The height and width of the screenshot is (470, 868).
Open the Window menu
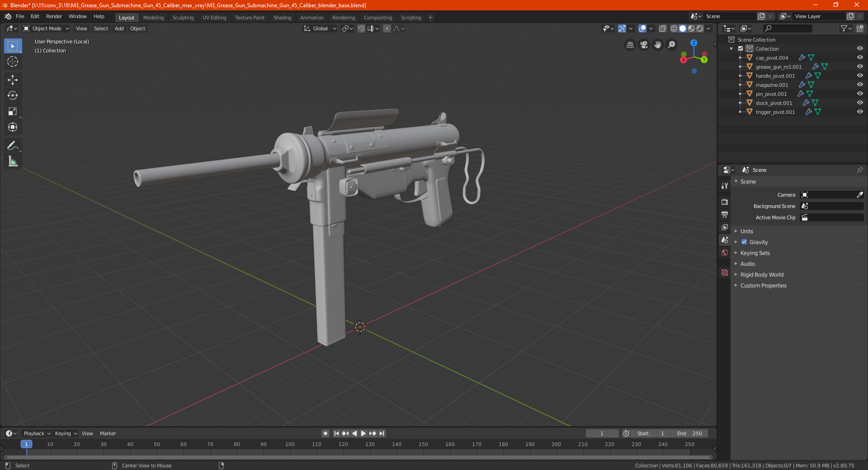tap(77, 16)
